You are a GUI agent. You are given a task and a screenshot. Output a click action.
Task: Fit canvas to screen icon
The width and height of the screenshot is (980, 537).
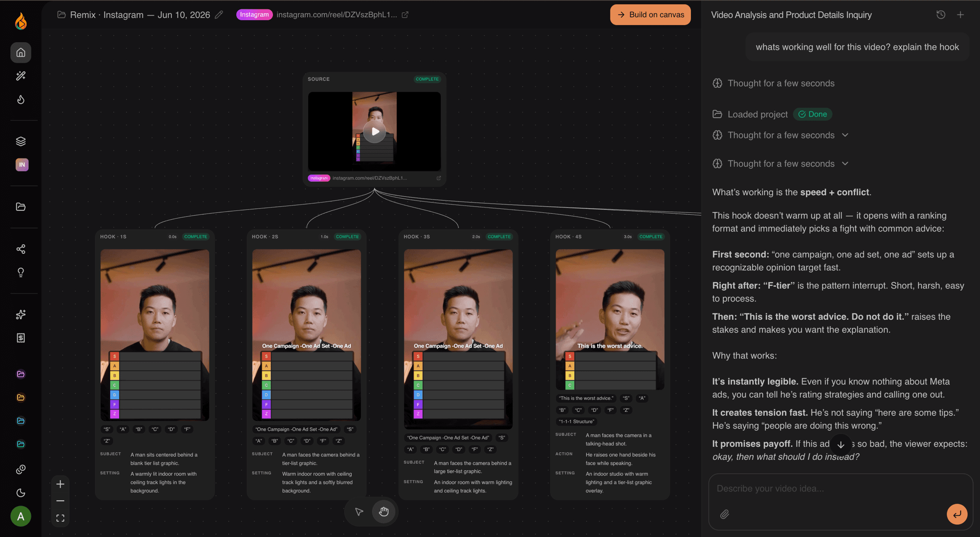[60, 518]
